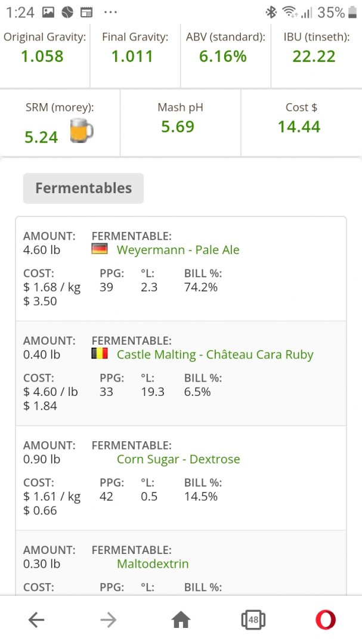
Task: Open the Corn Sugar - Dextrose link
Action: point(178,459)
